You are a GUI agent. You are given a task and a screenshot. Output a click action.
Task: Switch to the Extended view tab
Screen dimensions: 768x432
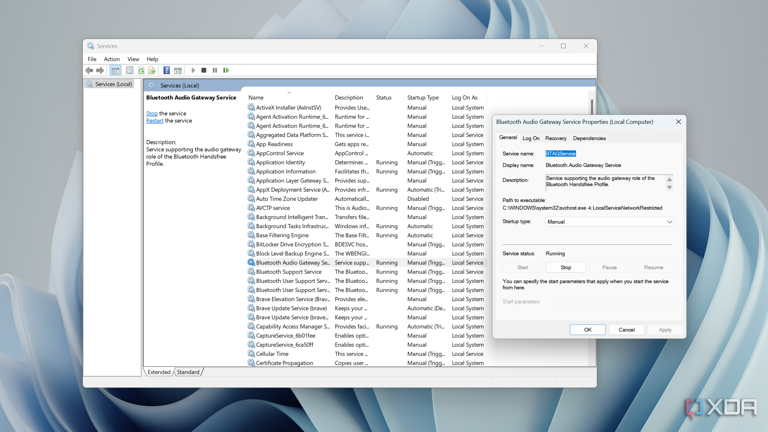click(x=159, y=372)
